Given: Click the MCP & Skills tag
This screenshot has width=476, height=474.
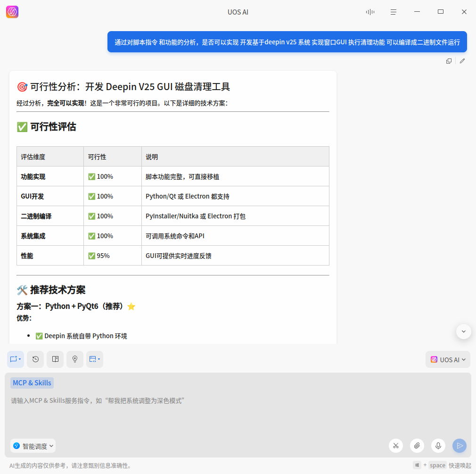Looking at the screenshot, I should 32,383.
